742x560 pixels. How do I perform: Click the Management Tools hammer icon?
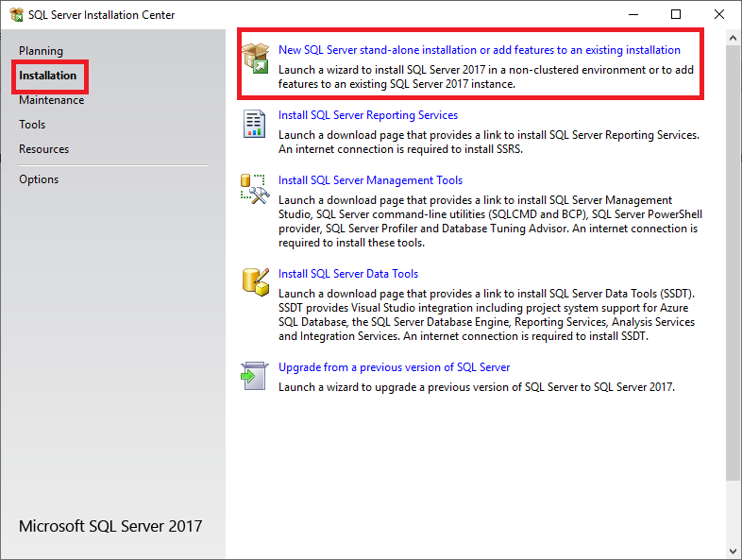pyautogui.click(x=255, y=189)
